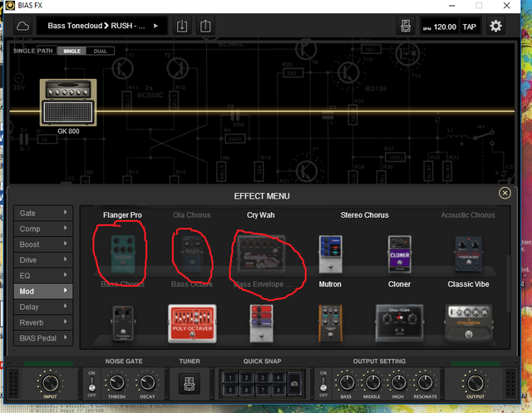532x413 pixels.
Task: Select the GK 800 amp in signal chain
Action: (x=68, y=103)
